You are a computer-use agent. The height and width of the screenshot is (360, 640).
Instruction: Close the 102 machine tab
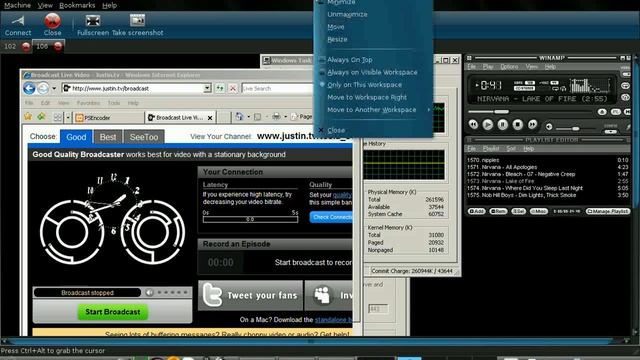click(x=26, y=47)
